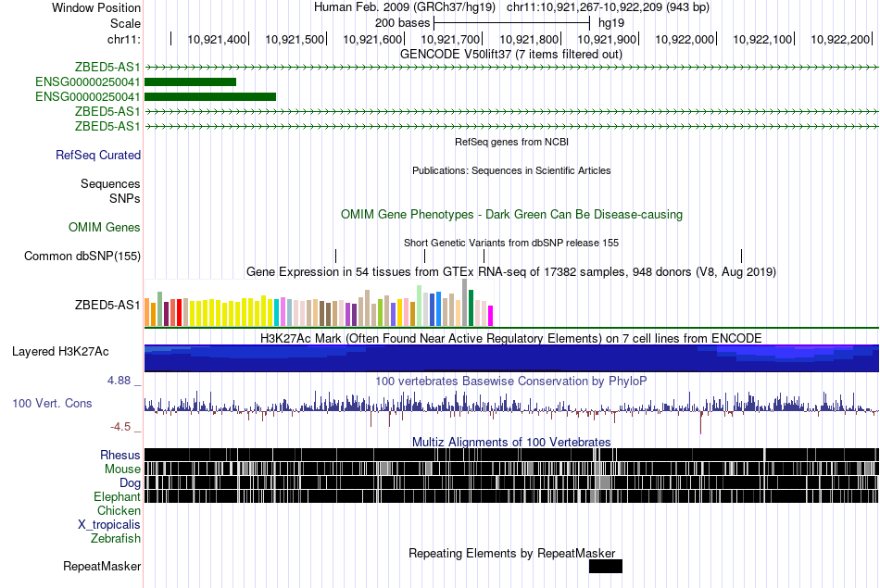The width and height of the screenshot is (880, 588).
Task: Click the hg19 label next to scale bar
Action: click(611, 23)
